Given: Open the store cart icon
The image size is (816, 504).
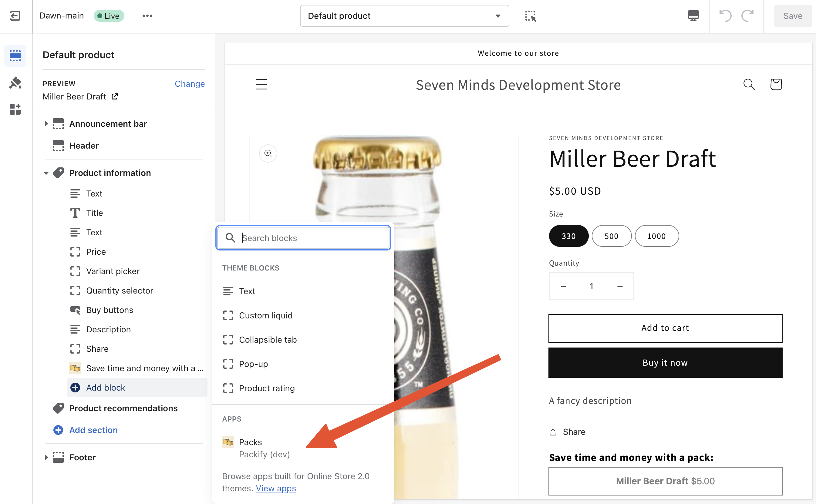Looking at the screenshot, I should pos(776,84).
